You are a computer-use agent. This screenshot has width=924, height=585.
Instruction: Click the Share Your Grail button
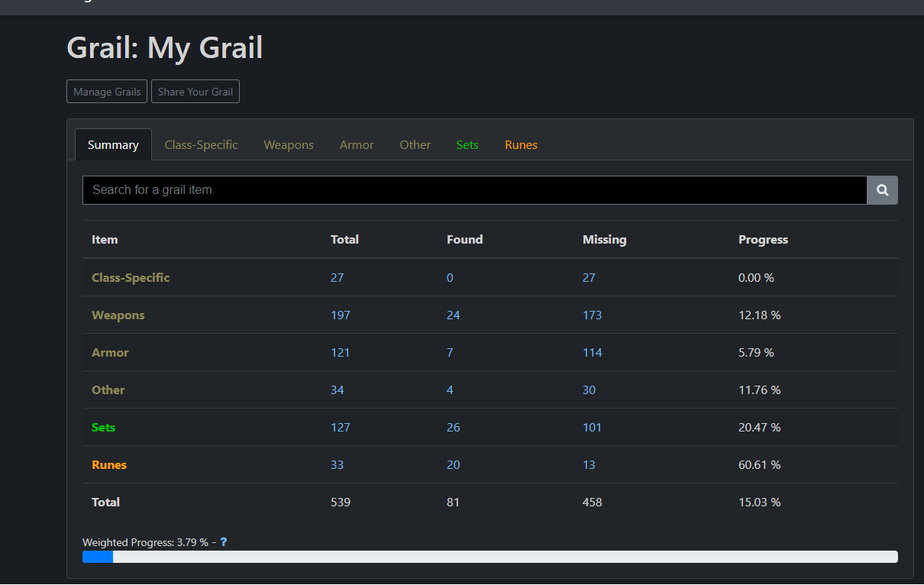point(195,92)
